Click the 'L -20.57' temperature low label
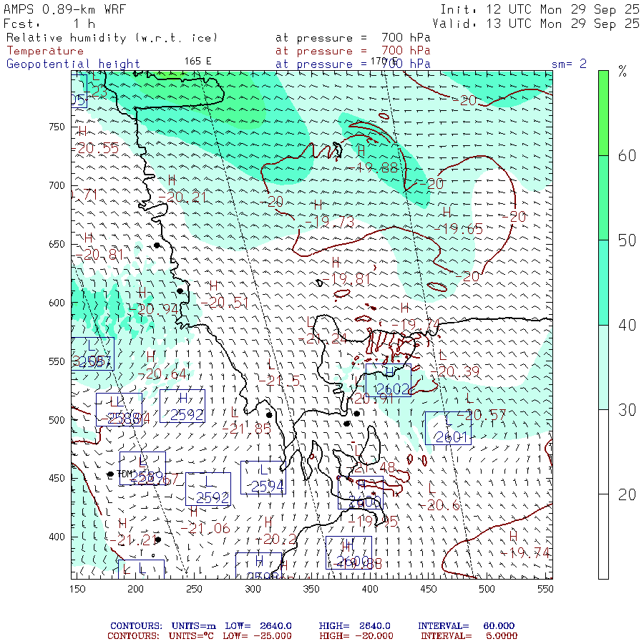 click(482, 407)
